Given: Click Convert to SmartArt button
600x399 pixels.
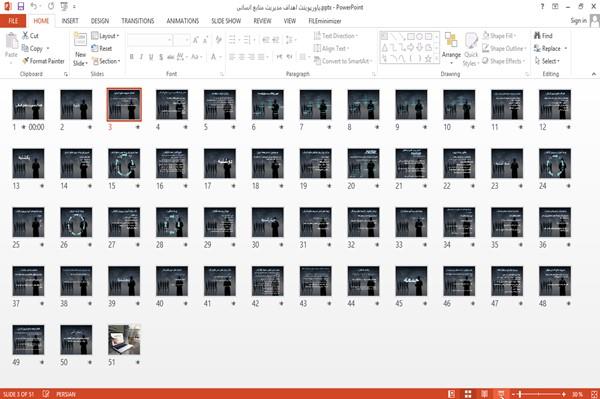Looking at the screenshot, I should coord(343,61).
